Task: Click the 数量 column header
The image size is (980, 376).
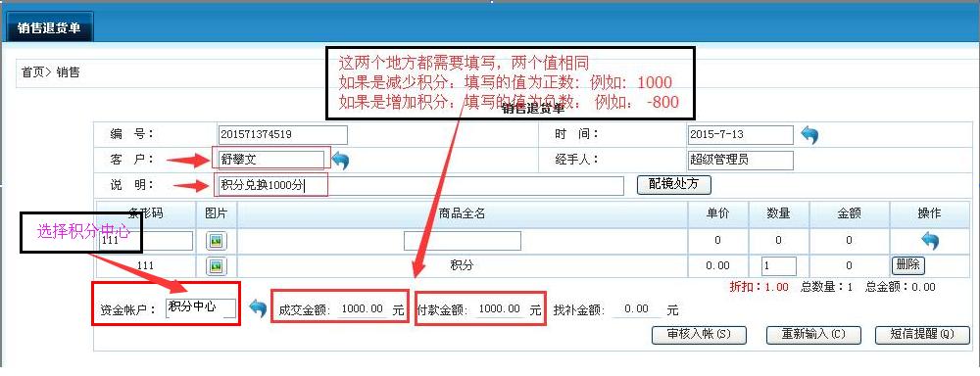Action: point(779,213)
